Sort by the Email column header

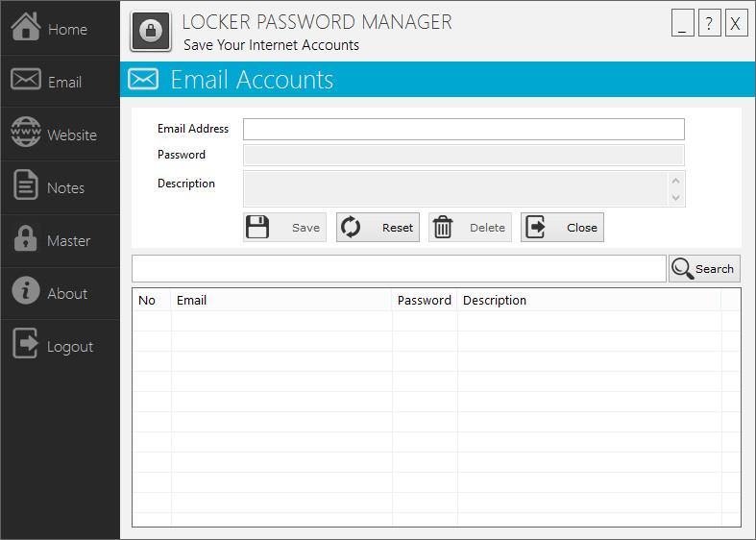(281, 301)
